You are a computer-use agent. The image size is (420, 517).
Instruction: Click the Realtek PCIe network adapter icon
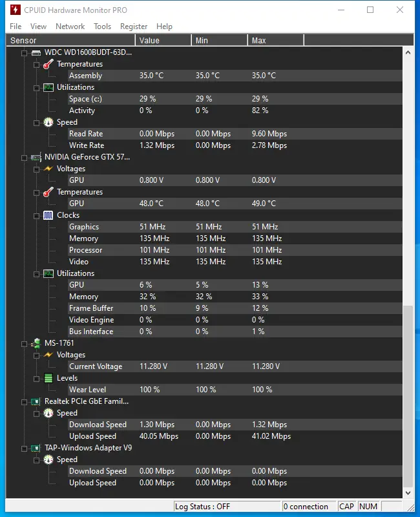[36, 401]
